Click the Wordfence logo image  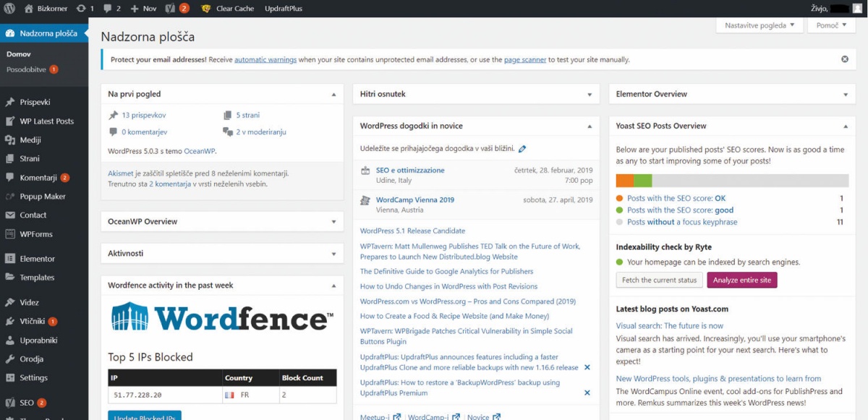click(222, 316)
